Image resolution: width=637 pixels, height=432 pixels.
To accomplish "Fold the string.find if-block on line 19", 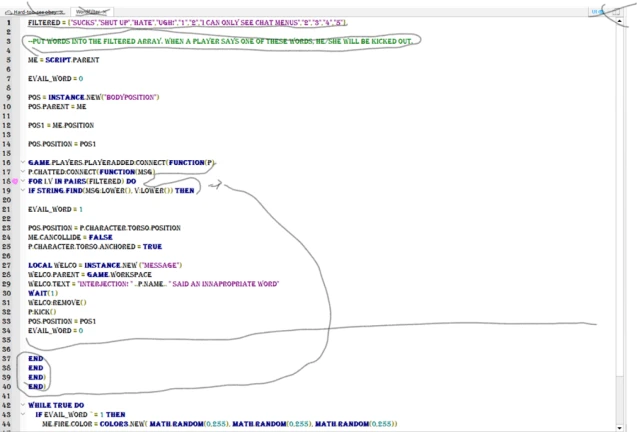I will pyautogui.click(x=21, y=189).
